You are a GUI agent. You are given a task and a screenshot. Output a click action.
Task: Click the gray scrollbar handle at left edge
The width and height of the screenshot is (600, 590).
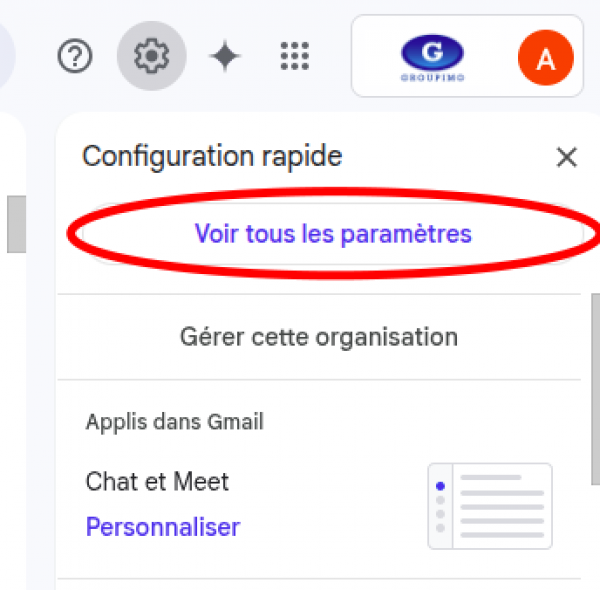(16, 224)
